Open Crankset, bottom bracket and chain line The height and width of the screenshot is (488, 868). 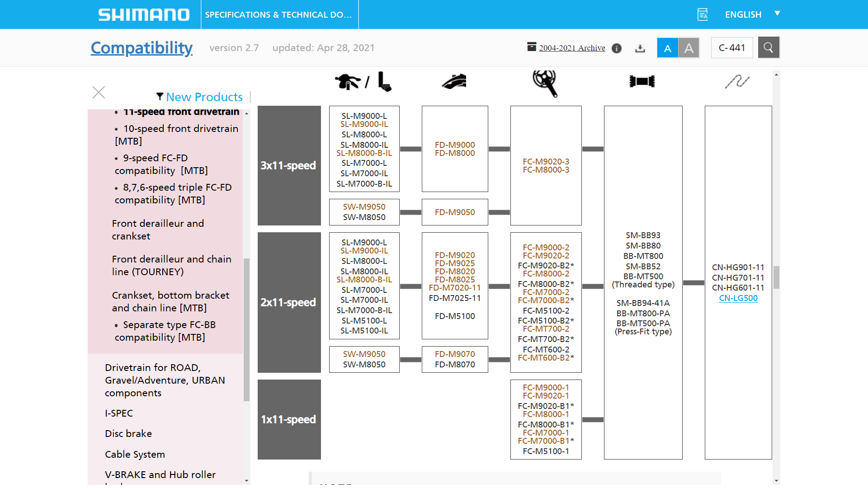pyautogui.click(x=171, y=301)
